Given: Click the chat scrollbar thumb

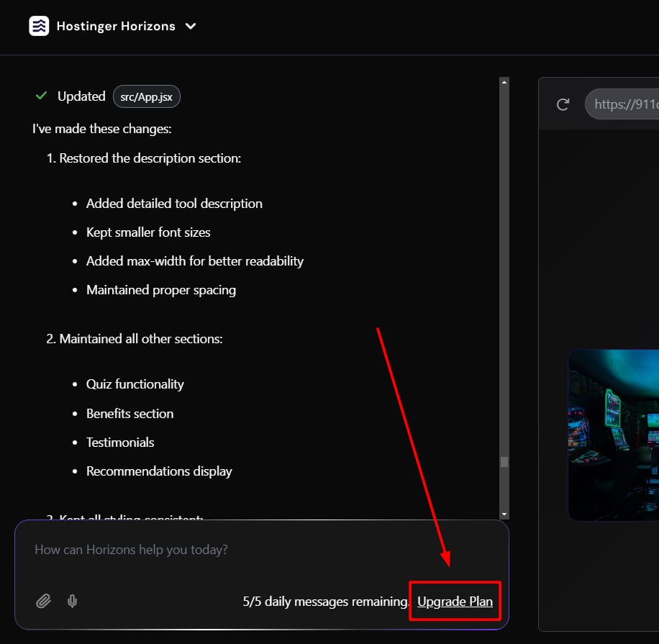Looking at the screenshot, I should pyautogui.click(x=504, y=461).
